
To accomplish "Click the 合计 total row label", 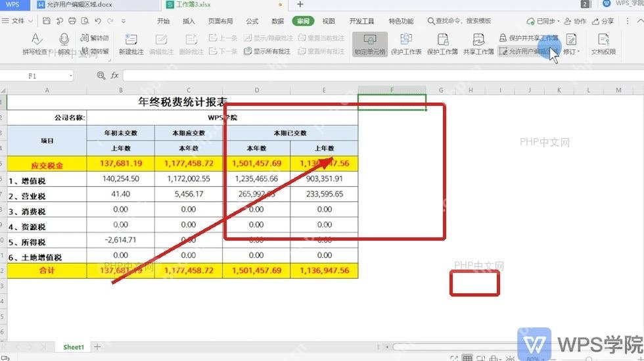I will pos(47,270).
